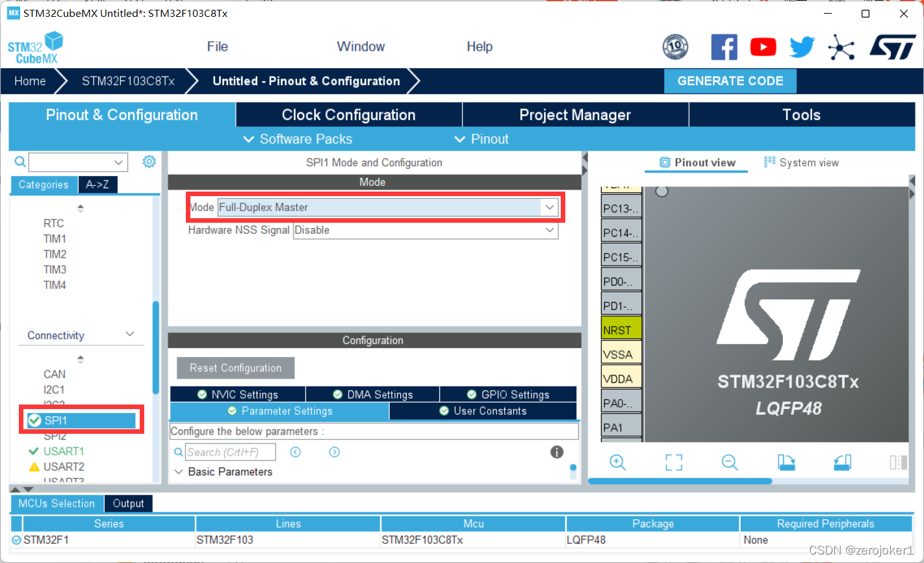Go to the previous parameter search result
Screen dimensions: 924x563
(296, 452)
